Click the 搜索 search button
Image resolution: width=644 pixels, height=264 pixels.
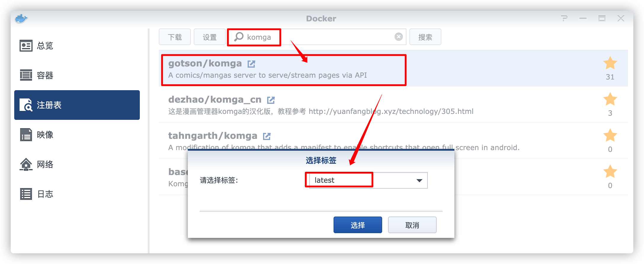point(425,37)
